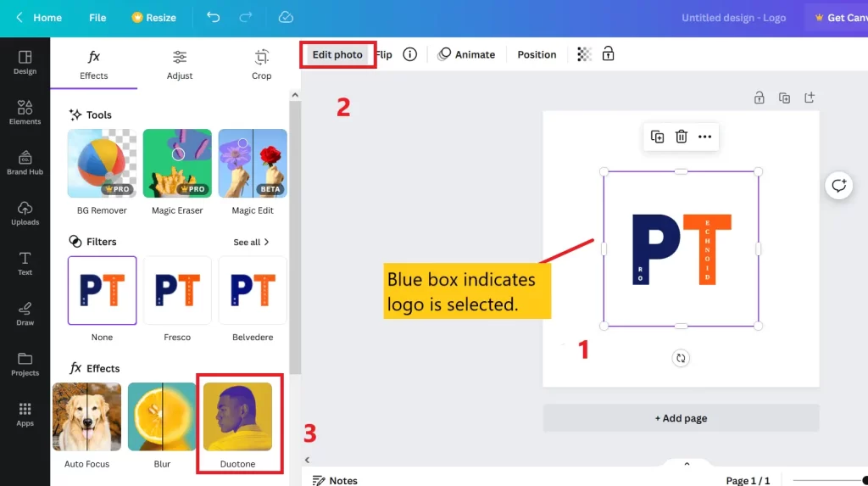Open the Apps panel

(x=25, y=415)
